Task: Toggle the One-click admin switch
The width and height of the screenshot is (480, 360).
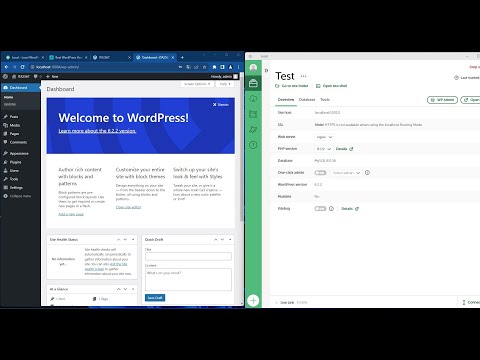Action: click(x=320, y=173)
